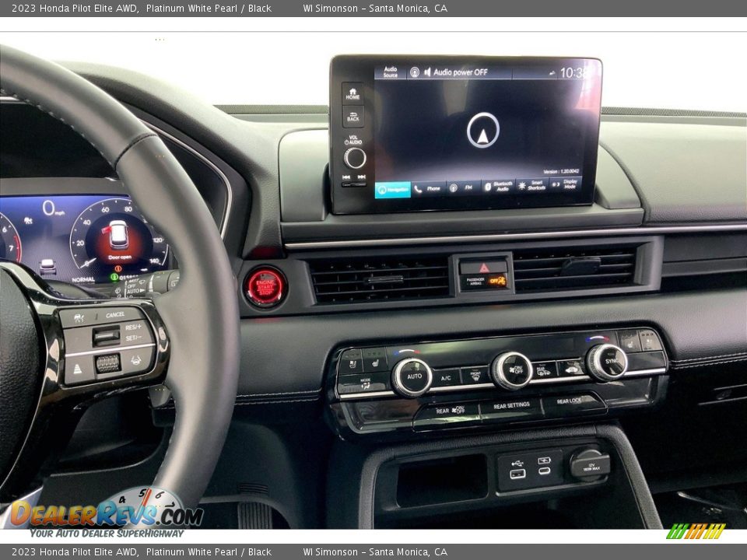The width and height of the screenshot is (747, 560).
Task: Open Smart Shortcuts on the touchscreen
Action: (x=532, y=185)
